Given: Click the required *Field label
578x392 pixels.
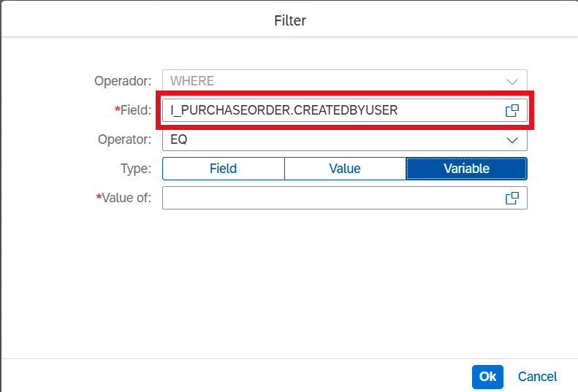Looking at the screenshot, I should pos(133,110).
